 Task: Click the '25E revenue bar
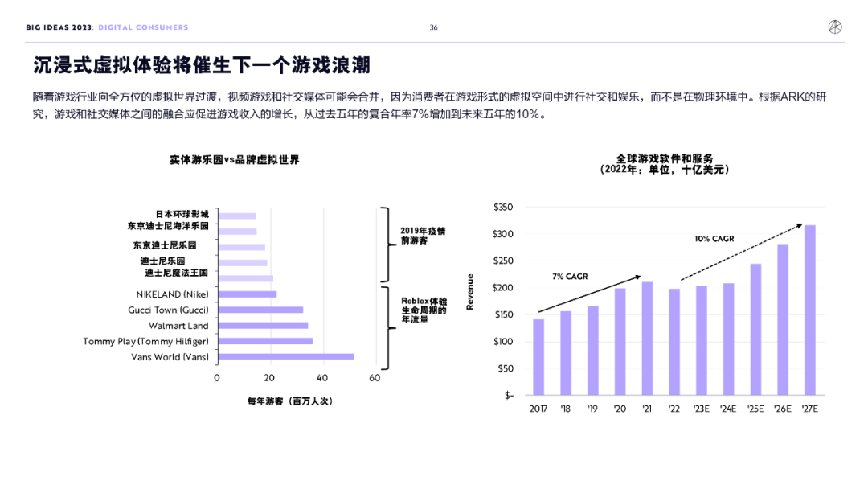tap(755, 330)
